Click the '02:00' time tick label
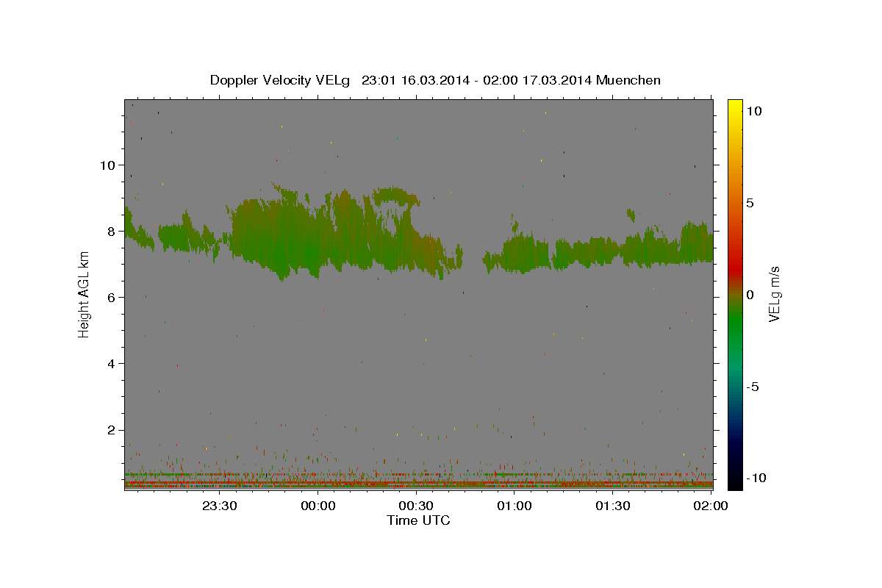The height and width of the screenshot is (588, 882). (711, 506)
